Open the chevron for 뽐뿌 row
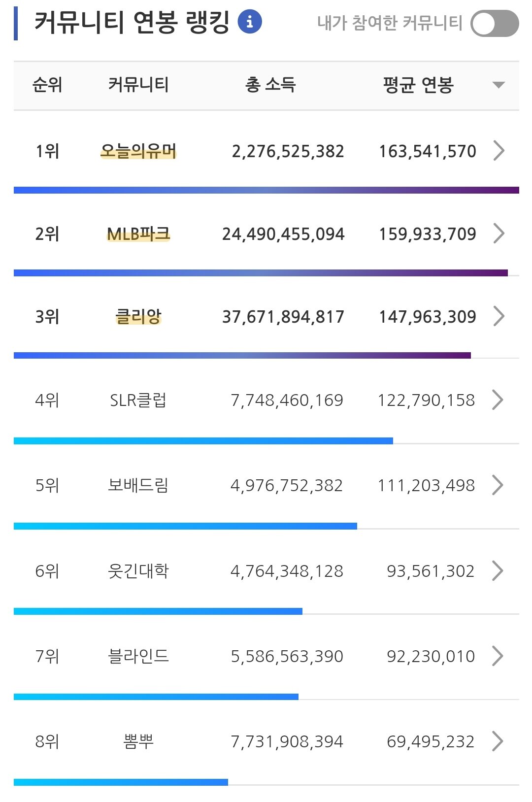 498,741
